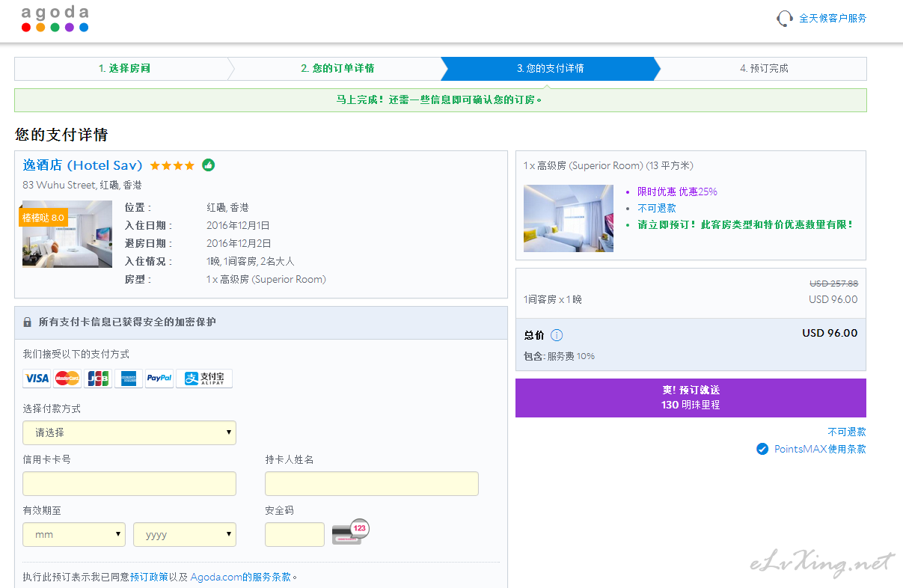Screen dimensions: 903x588
Task: Open the 逸酒店 (Hotel Sav) hotel link
Action: 82,165
